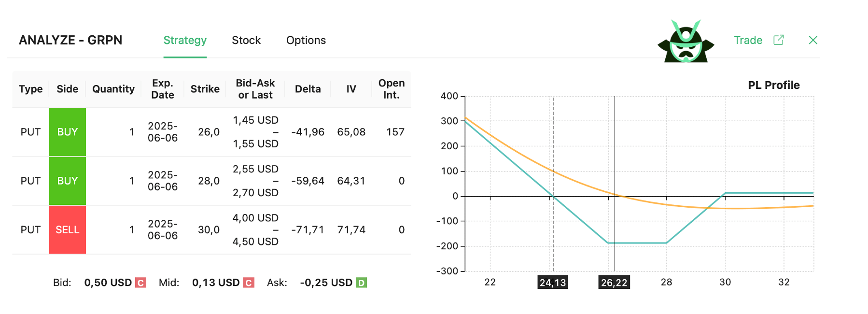
Task: Toggle SELL side on the 30,0 strike put
Action: point(68,230)
